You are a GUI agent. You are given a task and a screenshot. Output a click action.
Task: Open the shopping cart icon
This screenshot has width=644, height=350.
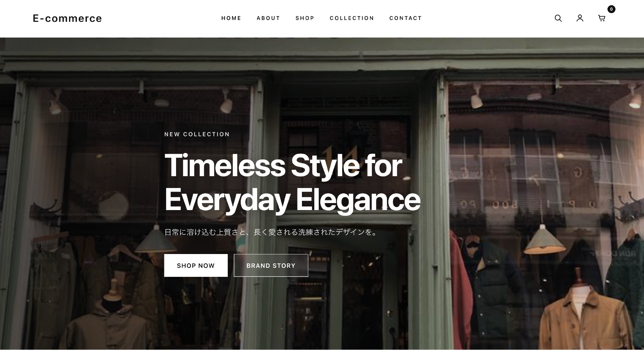602,18
